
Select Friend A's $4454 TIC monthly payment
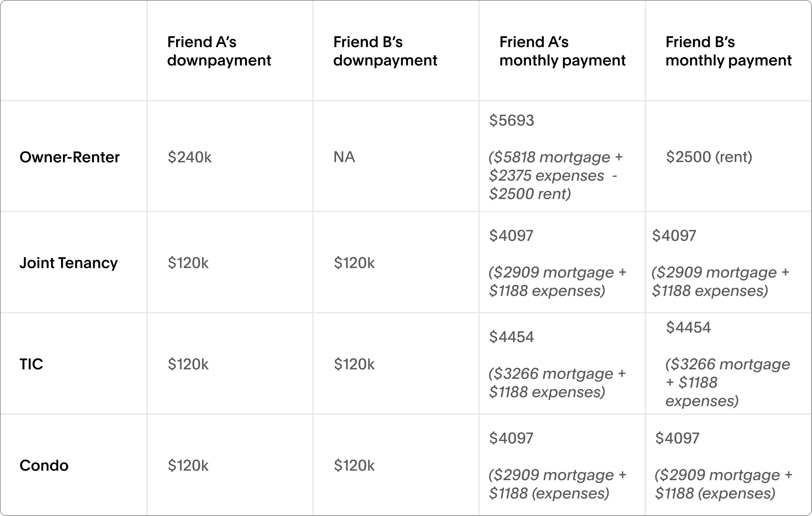pyautogui.click(x=511, y=337)
